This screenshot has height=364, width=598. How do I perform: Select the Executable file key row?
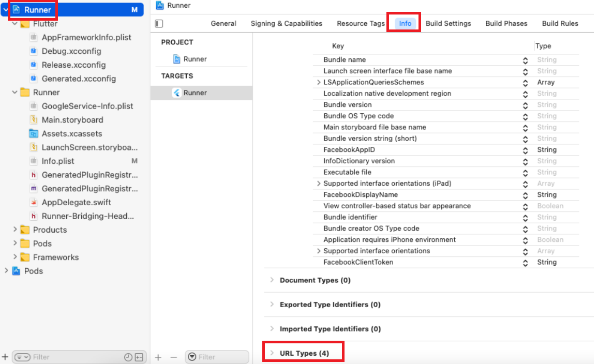click(446, 172)
